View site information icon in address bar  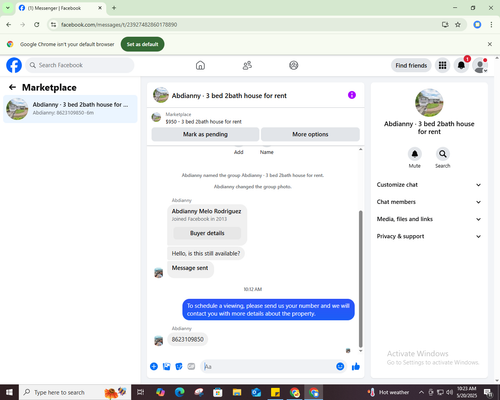pyautogui.click(x=53, y=25)
